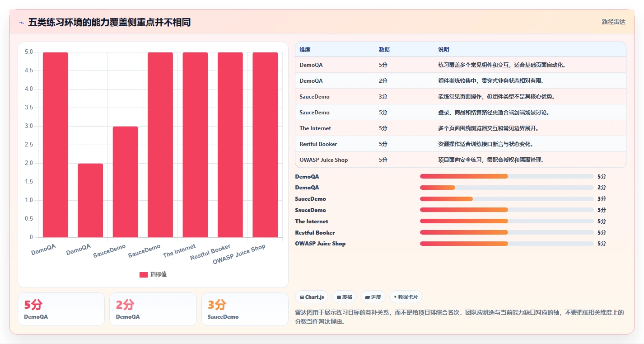This screenshot has width=644, height=344.
Task: Click the 2分 value in the DemoQA table row
Action: [x=383, y=81]
